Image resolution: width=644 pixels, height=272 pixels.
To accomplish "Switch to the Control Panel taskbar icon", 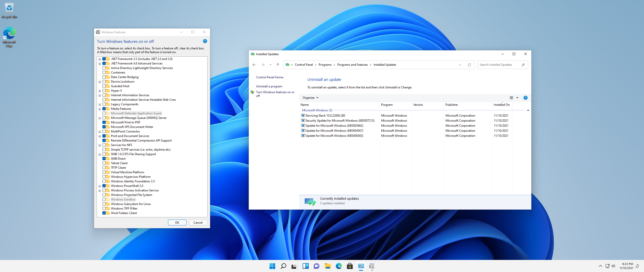I will pos(361,266).
